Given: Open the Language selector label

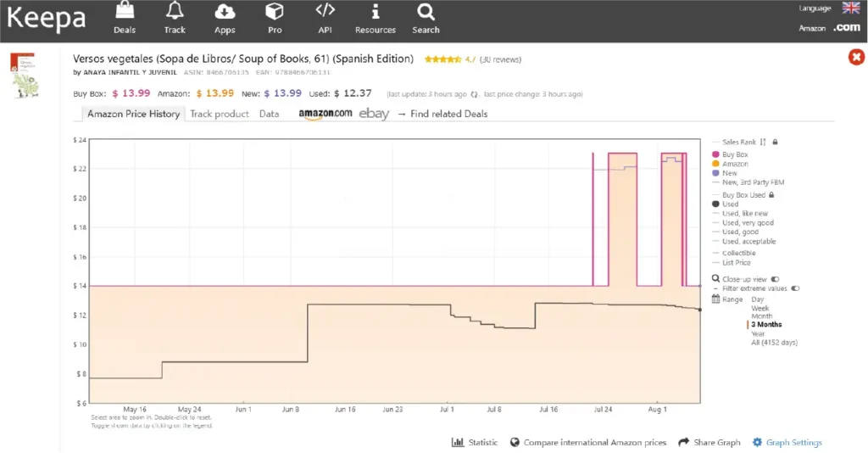Looking at the screenshot, I should [x=815, y=8].
